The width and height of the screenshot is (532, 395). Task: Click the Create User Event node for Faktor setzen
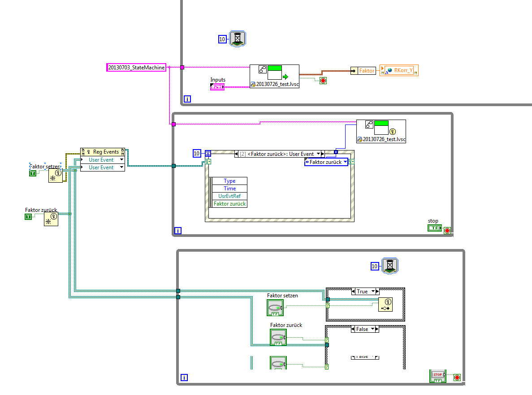(x=55, y=176)
